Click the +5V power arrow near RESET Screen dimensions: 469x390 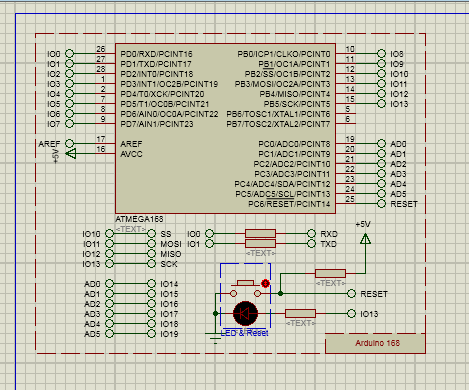tap(365, 238)
